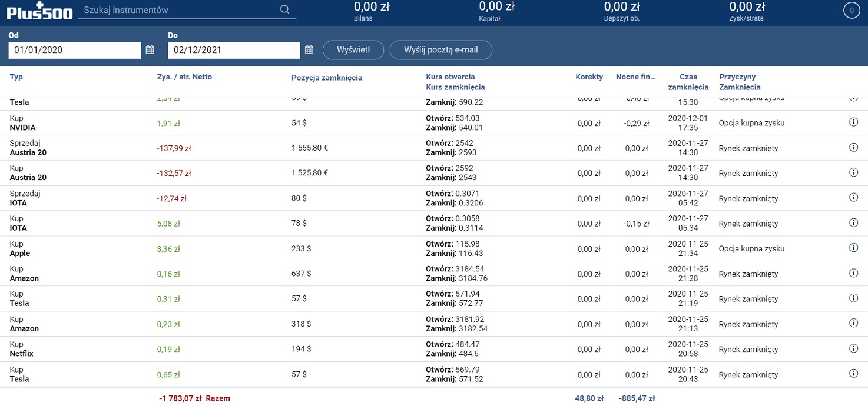Viewport: 868px width, 409px height.
Task: Click the 1 555,80 € closing position
Action: coord(310,148)
